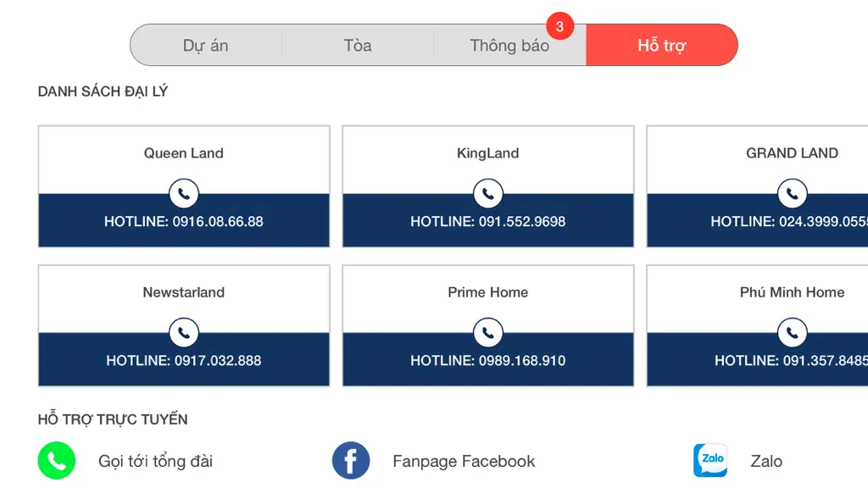The width and height of the screenshot is (868, 488).
Task: Tap the phone icon on GRAND LAND card
Action: click(793, 194)
